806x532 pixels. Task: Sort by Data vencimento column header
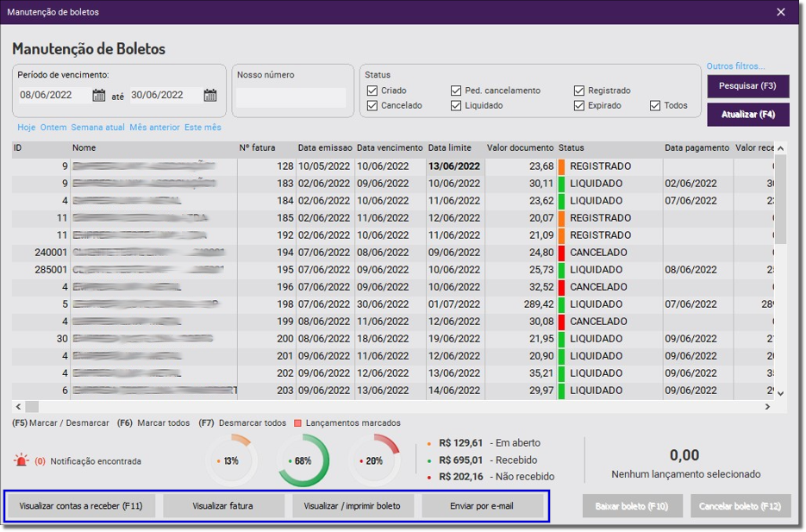coord(390,148)
